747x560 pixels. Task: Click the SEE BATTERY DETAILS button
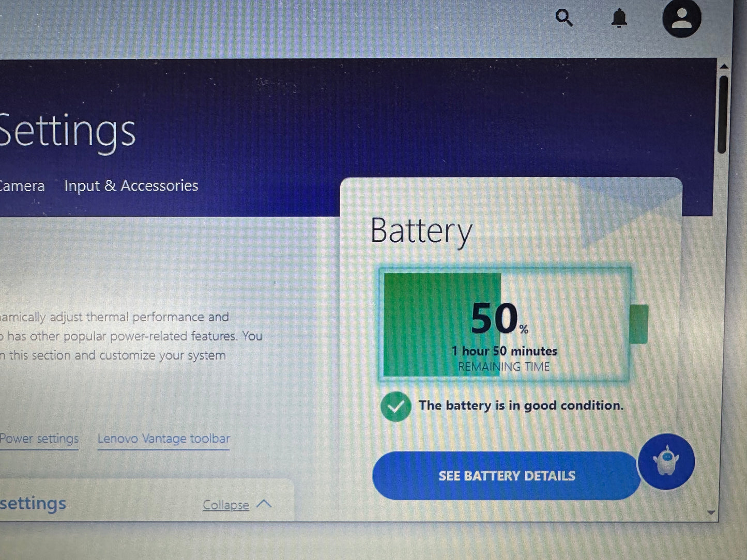tap(507, 476)
